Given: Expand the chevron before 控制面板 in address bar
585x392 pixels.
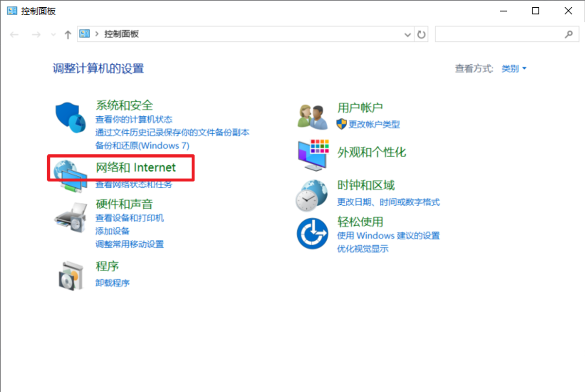Looking at the screenshot, I should point(97,34).
